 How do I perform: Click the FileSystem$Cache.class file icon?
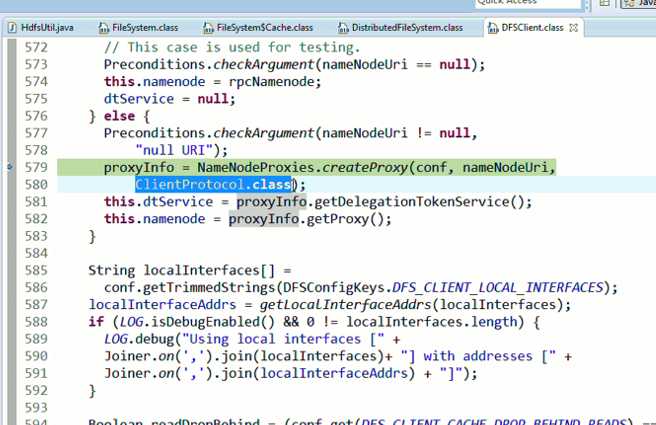click(x=208, y=28)
